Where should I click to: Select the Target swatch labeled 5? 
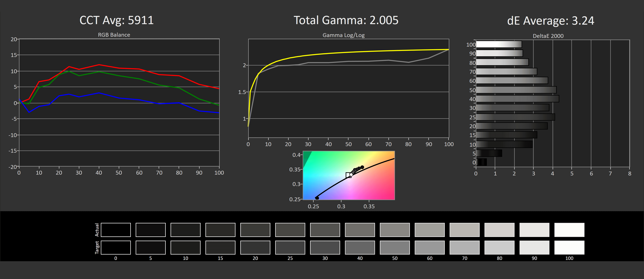pos(150,247)
